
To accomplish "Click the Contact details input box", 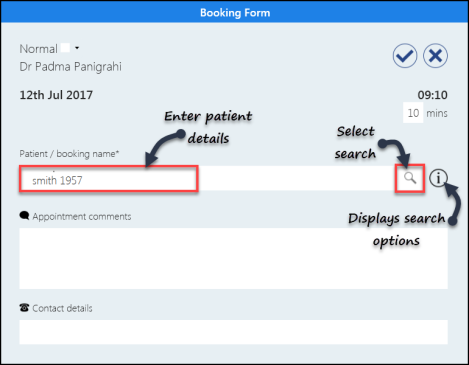I will point(233,332).
